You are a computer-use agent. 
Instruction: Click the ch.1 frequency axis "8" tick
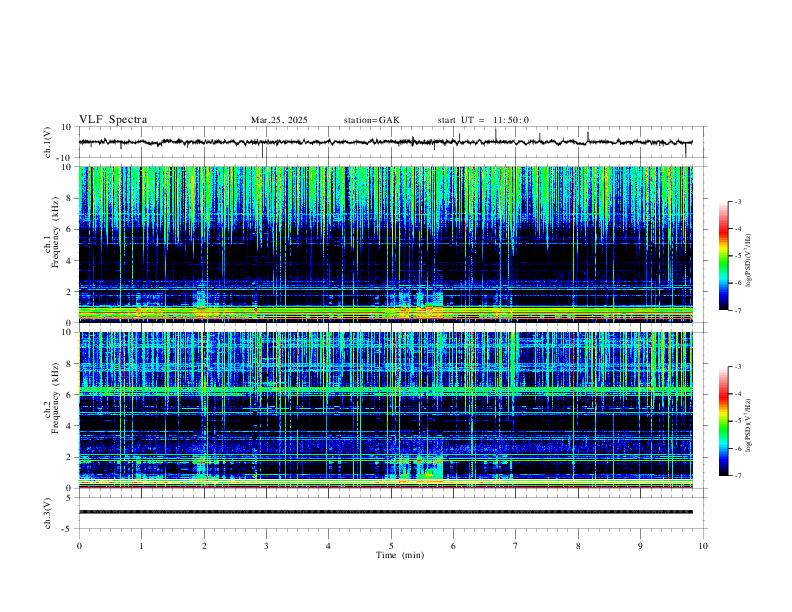(70, 198)
